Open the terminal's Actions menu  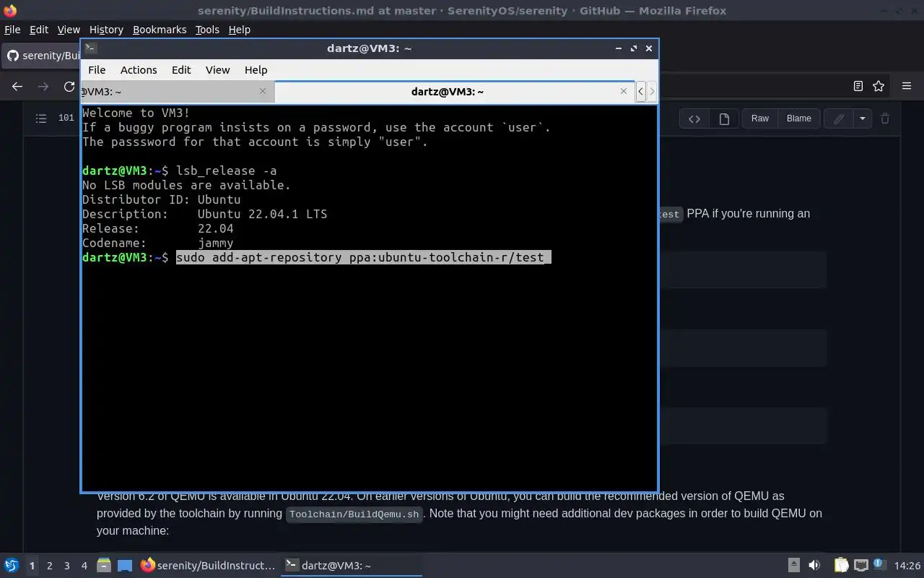tap(139, 70)
